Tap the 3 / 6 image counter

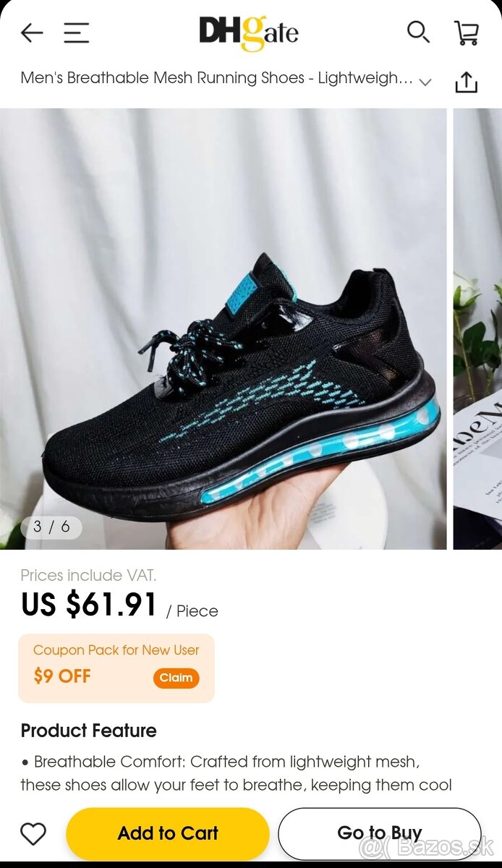51,527
